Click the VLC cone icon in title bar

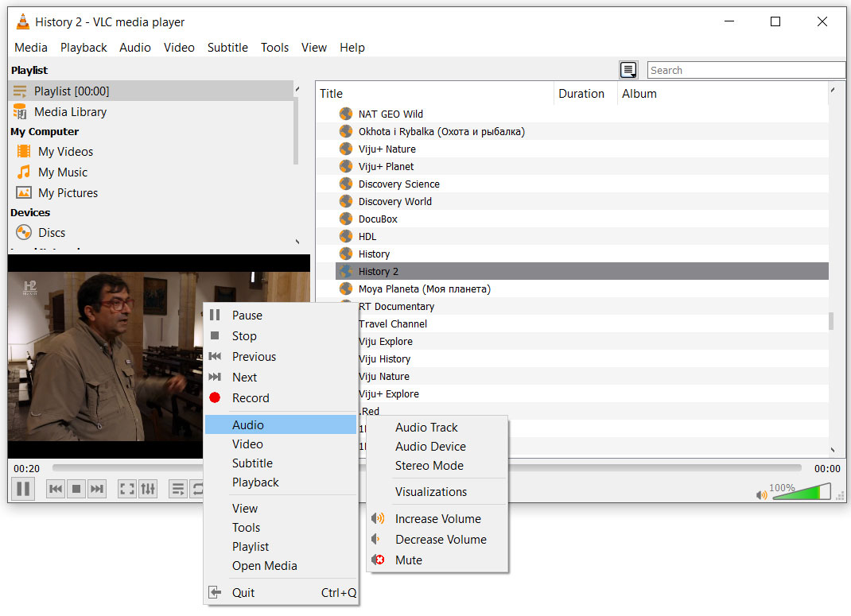pyautogui.click(x=22, y=21)
